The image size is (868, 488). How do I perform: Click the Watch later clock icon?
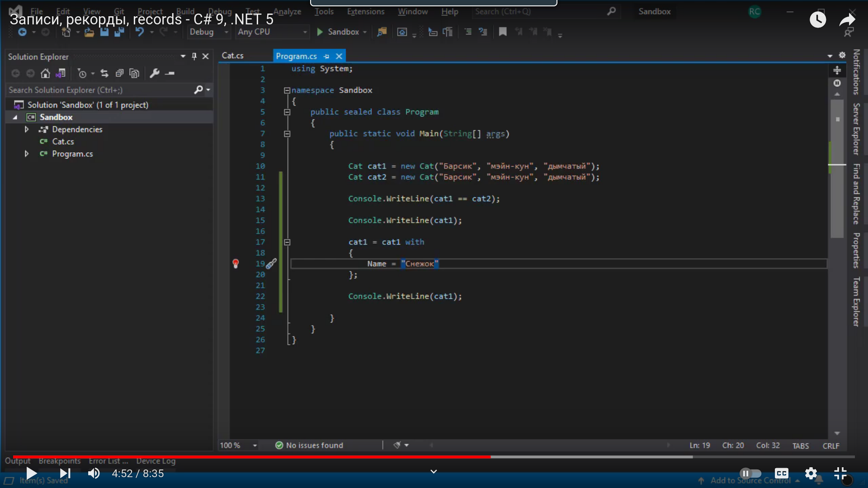point(817,19)
